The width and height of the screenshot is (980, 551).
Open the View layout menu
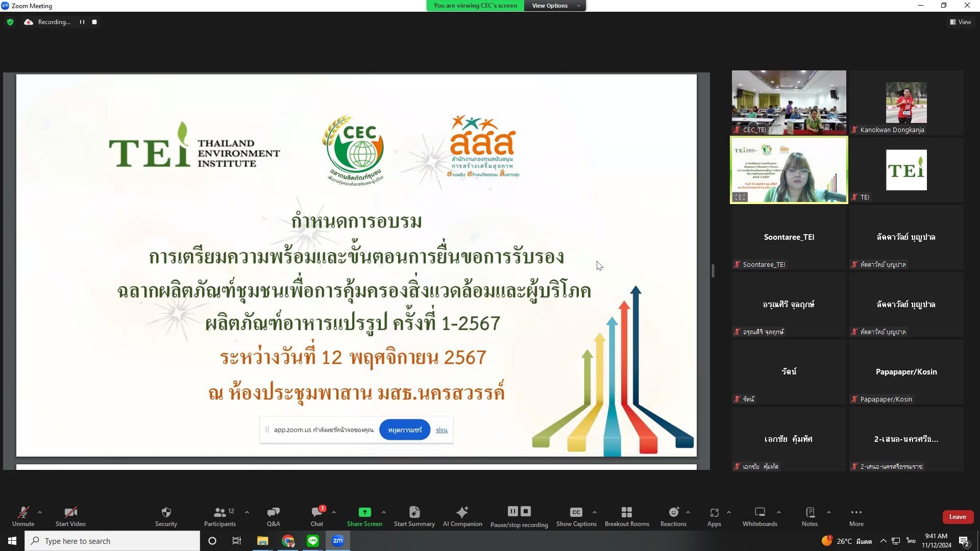[960, 22]
